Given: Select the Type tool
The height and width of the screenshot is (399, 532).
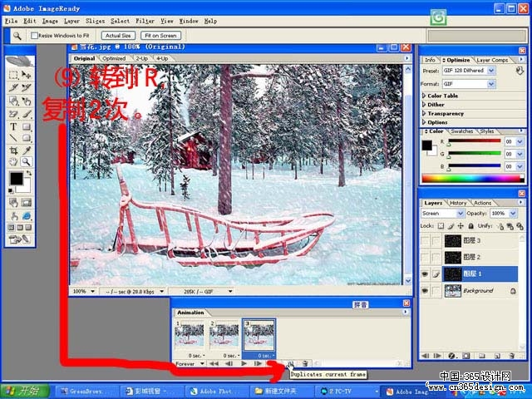Looking at the screenshot, I should pos(13,127).
